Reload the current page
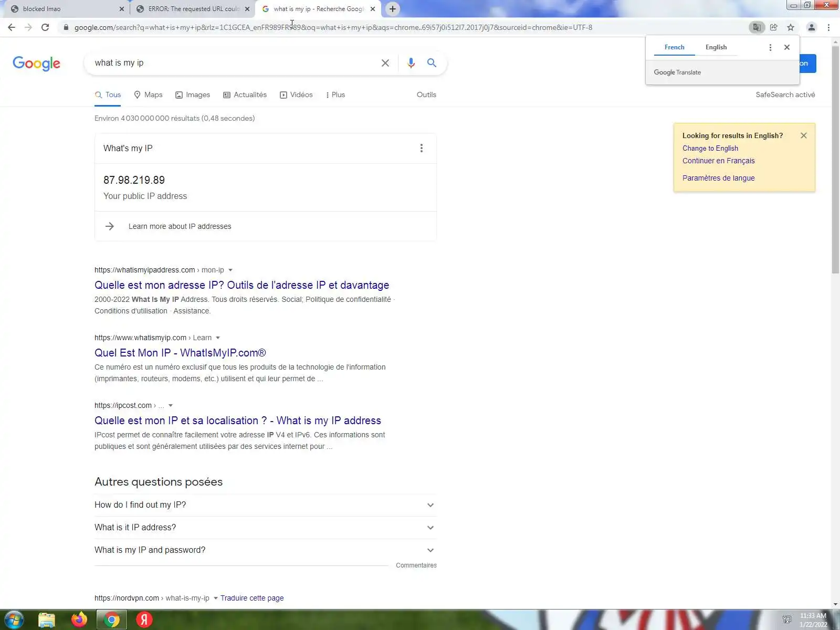This screenshot has height=630, width=840. tap(45, 27)
